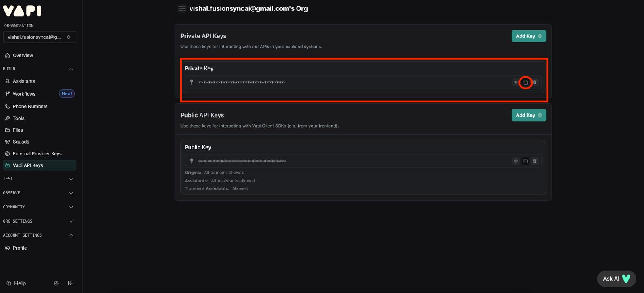The width and height of the screenshot is (644, 293).
Task: Open the Ask AI chat button
Action: pos(616,279)
